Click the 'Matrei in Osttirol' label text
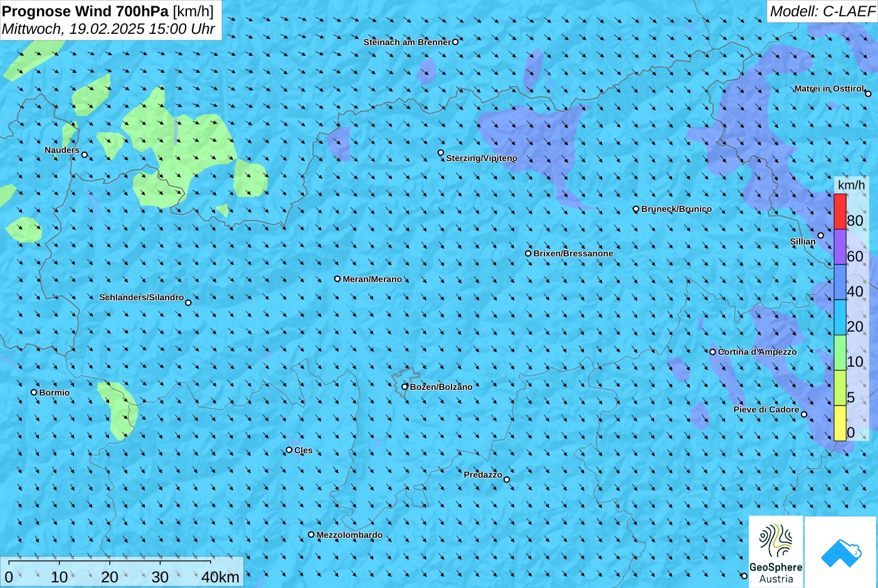878x588 pixels. (x=829, y=89)
